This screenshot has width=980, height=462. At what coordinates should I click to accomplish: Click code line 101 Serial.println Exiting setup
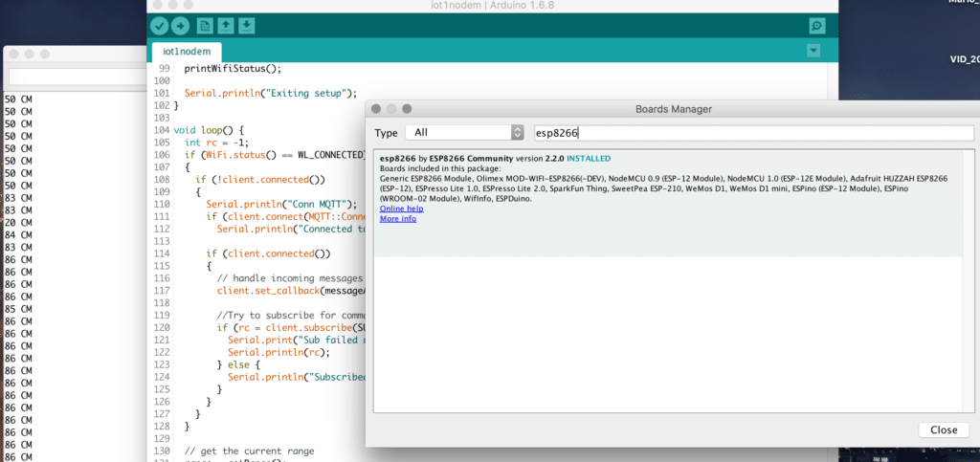[271, 93]
